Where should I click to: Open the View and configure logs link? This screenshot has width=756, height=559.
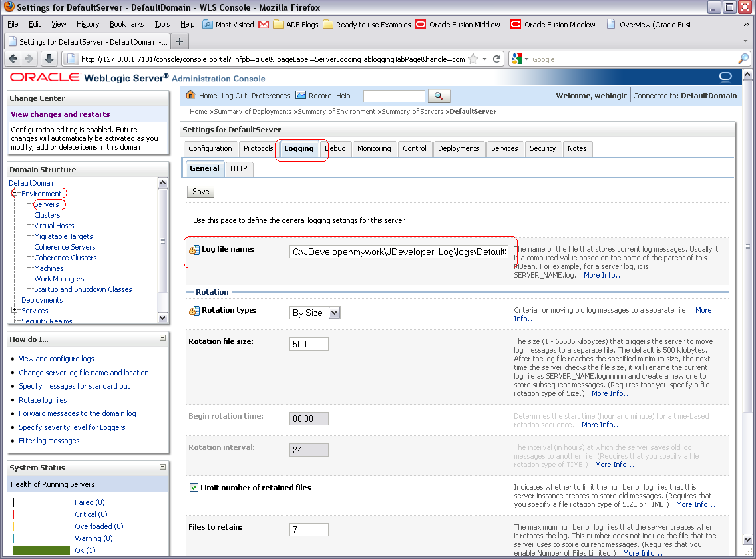click(56, 359)
